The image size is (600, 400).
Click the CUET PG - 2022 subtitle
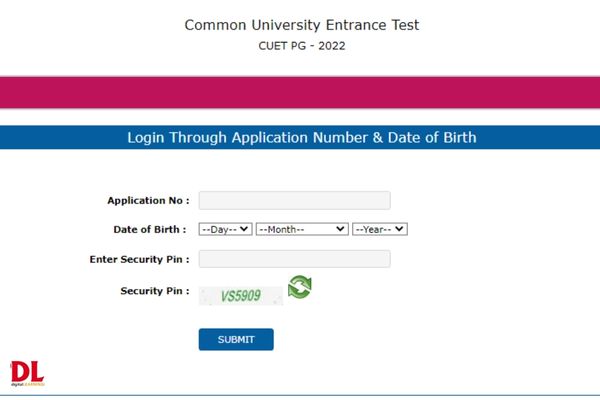(302, 46)
